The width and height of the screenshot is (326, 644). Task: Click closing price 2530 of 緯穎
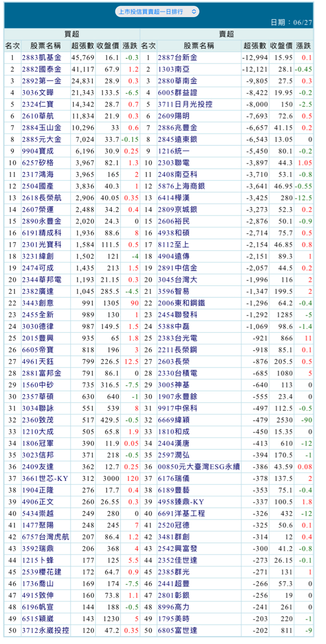coord(284,420)
